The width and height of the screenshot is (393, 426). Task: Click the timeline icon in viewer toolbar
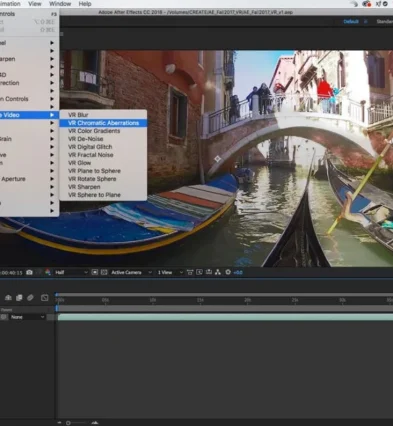click(x=209, y=272)
